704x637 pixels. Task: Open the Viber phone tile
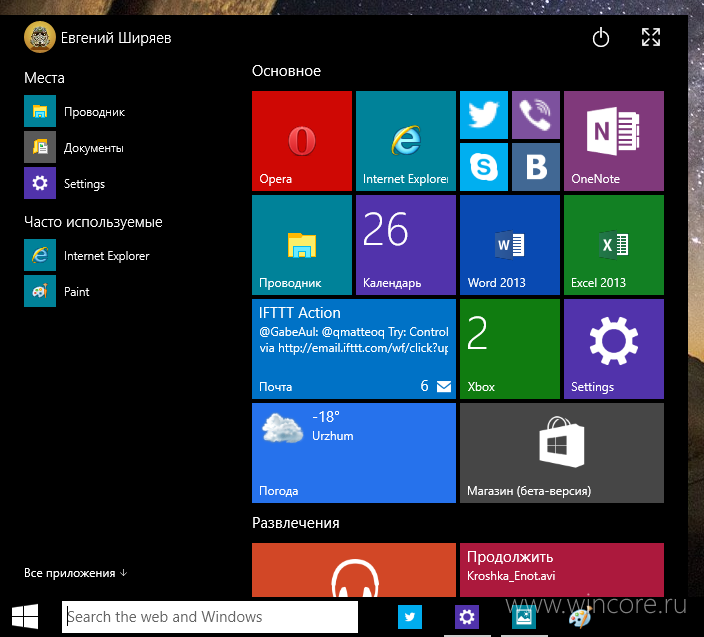click(536, 115)
